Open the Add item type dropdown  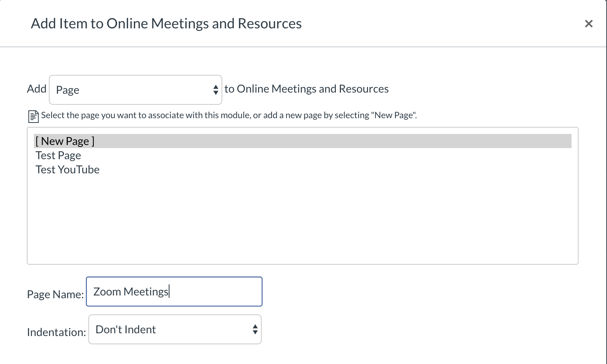coord(135,90)
